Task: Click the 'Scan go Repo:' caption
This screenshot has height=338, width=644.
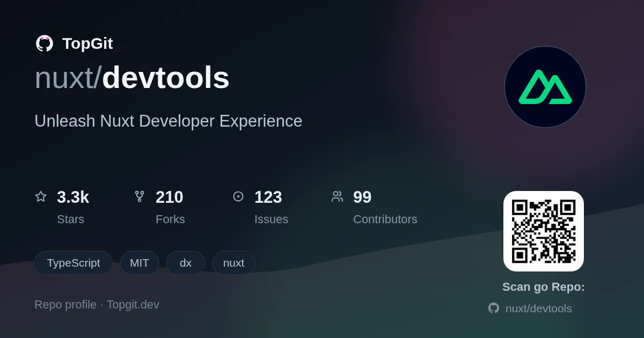Action: [544, 287]
